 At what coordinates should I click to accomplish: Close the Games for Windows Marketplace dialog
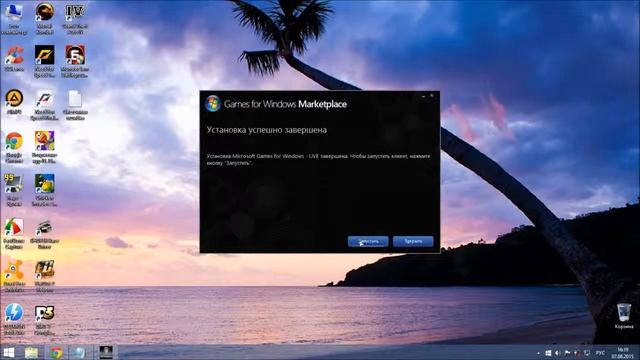pyautogui.click(x=432, y=96)
